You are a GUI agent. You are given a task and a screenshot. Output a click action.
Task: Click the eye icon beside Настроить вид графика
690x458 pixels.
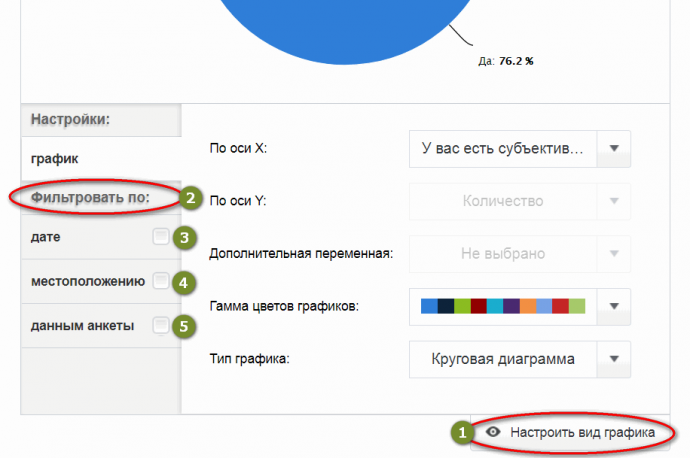[493, 432]
